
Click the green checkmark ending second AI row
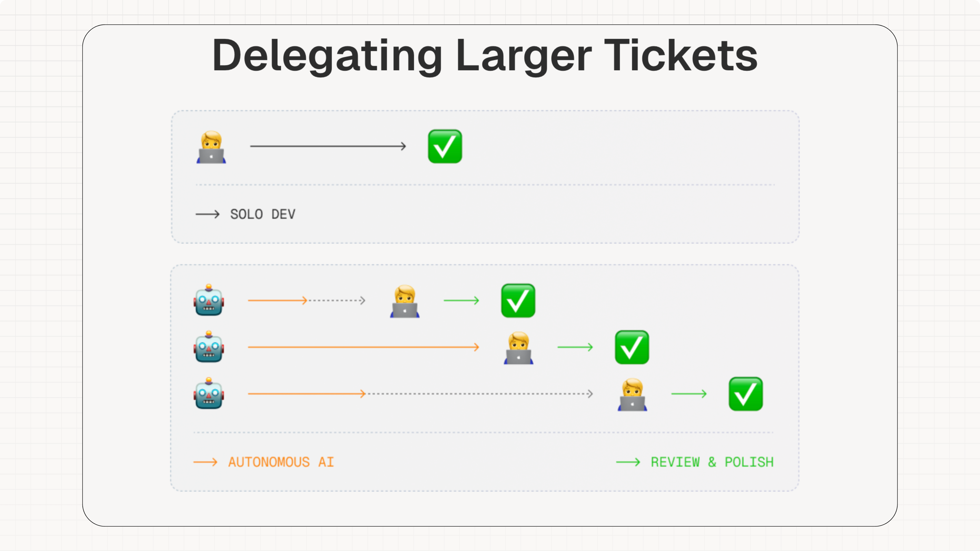(632, 347)
